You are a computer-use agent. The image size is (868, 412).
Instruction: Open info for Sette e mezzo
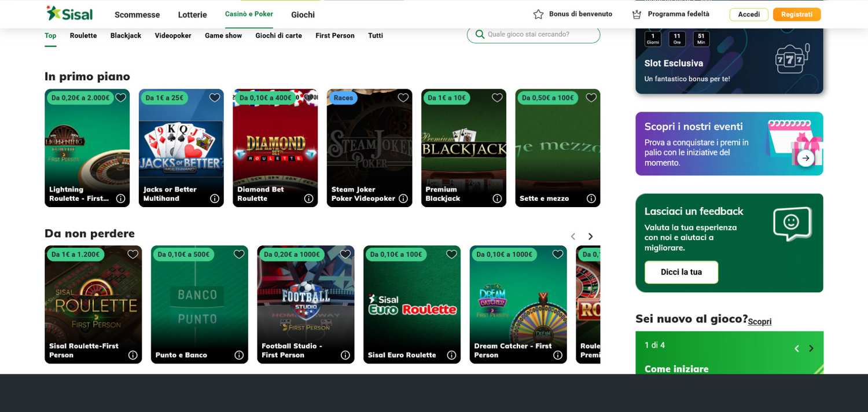coord(591,198)
